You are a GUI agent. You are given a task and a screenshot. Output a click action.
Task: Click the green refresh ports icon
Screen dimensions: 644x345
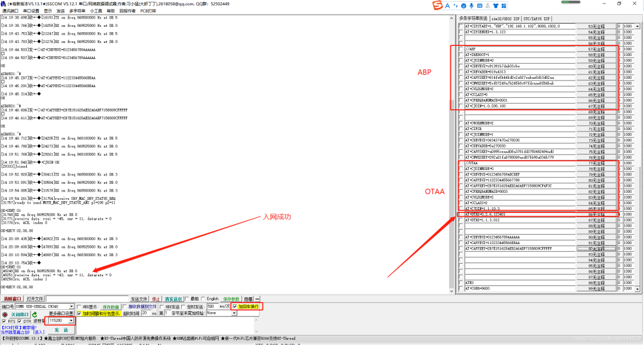(35, 315)
